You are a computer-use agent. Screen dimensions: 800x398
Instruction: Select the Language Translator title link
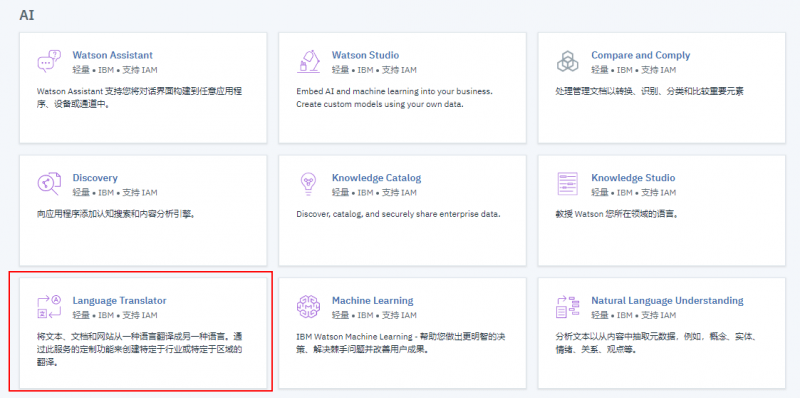coord(119,300)
